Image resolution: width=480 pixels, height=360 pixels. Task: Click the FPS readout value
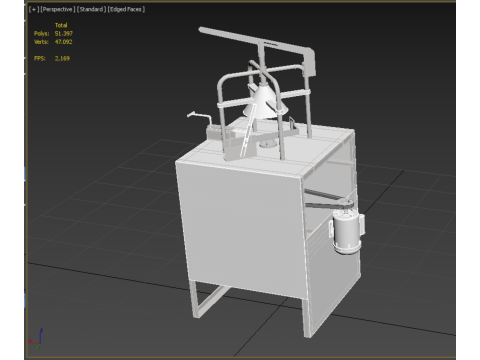(x=62, y=58)
